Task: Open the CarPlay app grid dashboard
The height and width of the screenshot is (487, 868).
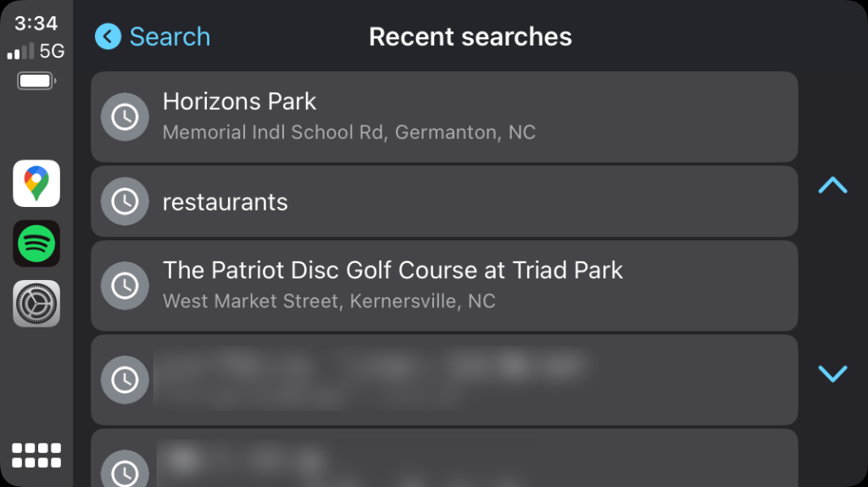Action: click(36, 455)
